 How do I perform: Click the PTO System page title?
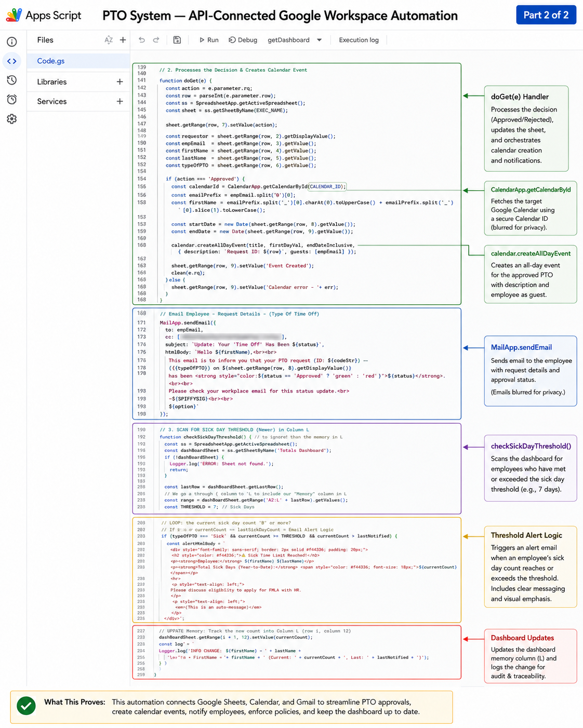tap(280, 16)
